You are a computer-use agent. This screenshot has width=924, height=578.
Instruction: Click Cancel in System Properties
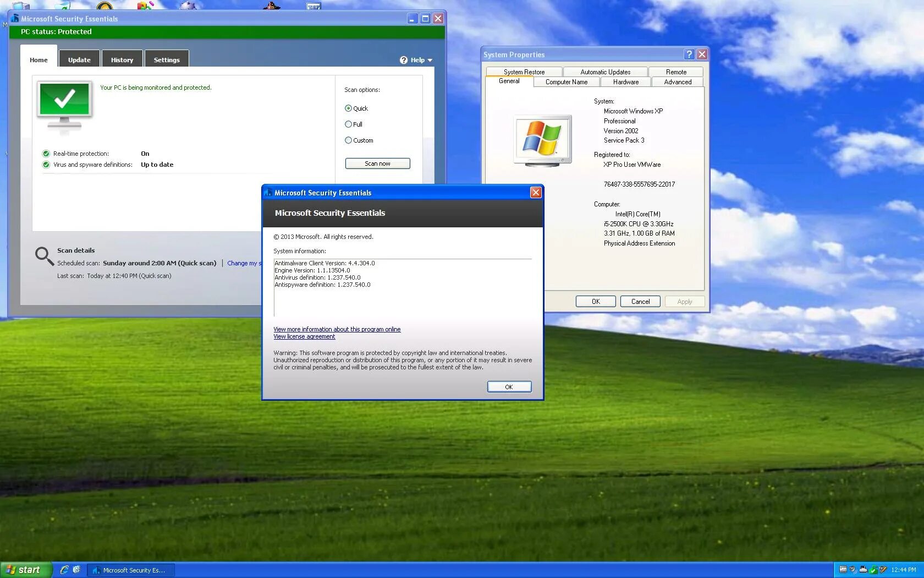pyautogui.click(x=640, y=301)
